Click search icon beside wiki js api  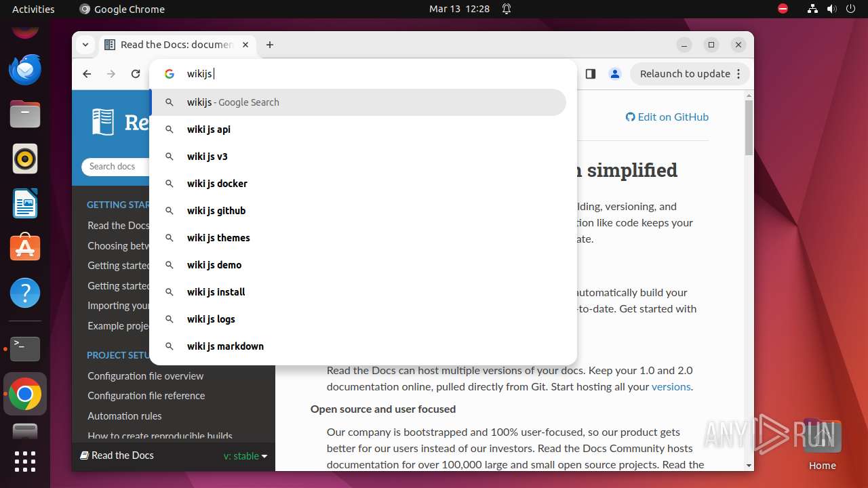pyautogui.click(x=170, y=129)
